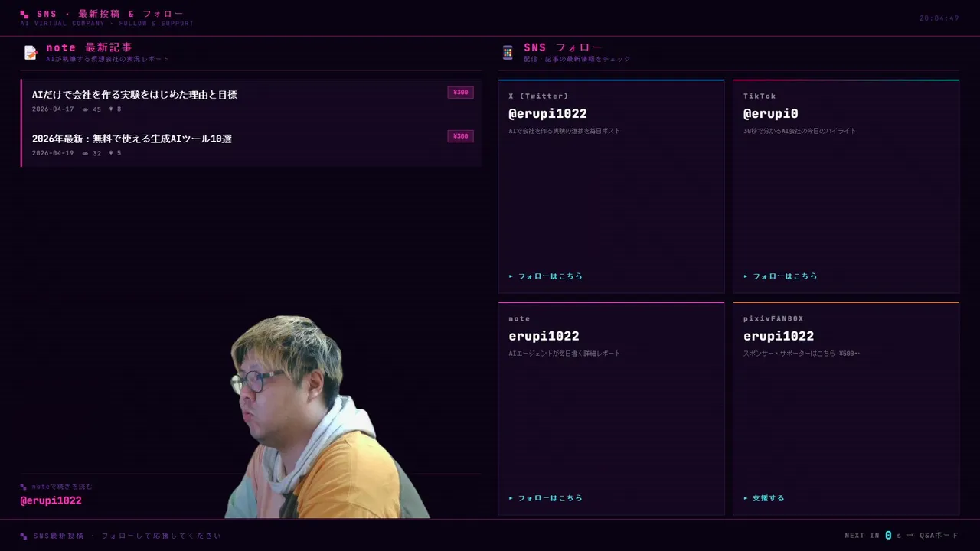The width and height of the screenshot is (980, 551).
Task: Click footer text SNS最新投稿 フォローして応援してください
Action: (127, 536)
